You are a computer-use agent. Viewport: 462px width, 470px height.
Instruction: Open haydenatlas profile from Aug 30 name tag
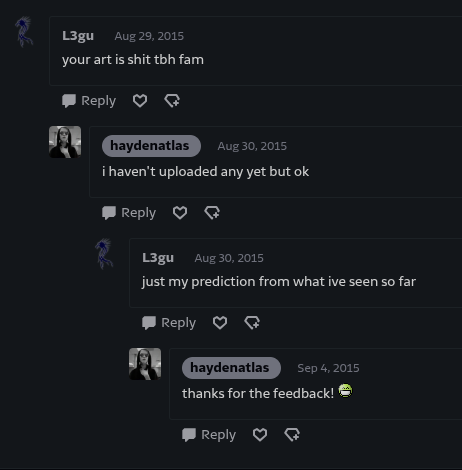[151, 146]
